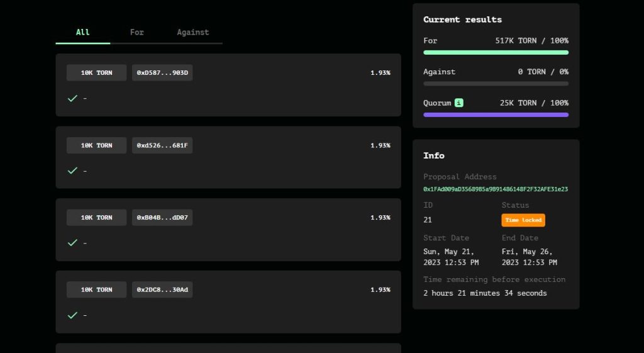Click the green For progress bar
The image size is (644, 353).
[496, 52]
